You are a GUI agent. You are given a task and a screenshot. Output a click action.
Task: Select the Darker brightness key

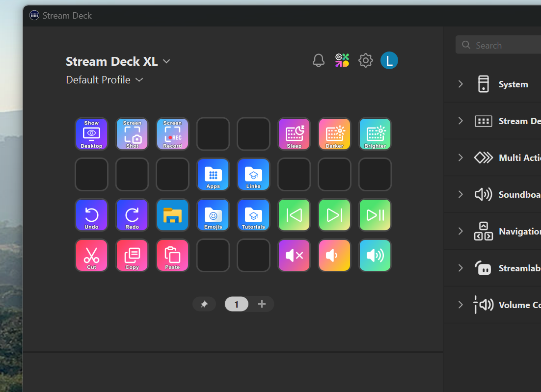click(x=334, y=134)
